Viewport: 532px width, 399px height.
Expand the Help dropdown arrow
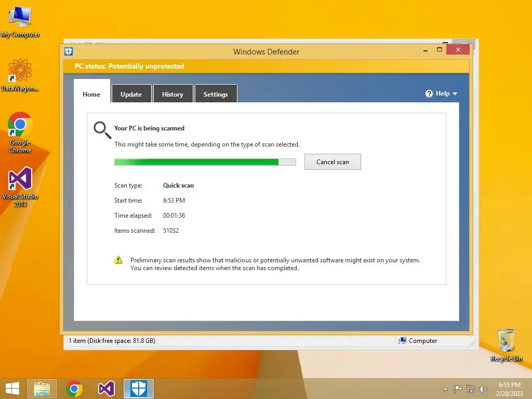click(455, 94)
